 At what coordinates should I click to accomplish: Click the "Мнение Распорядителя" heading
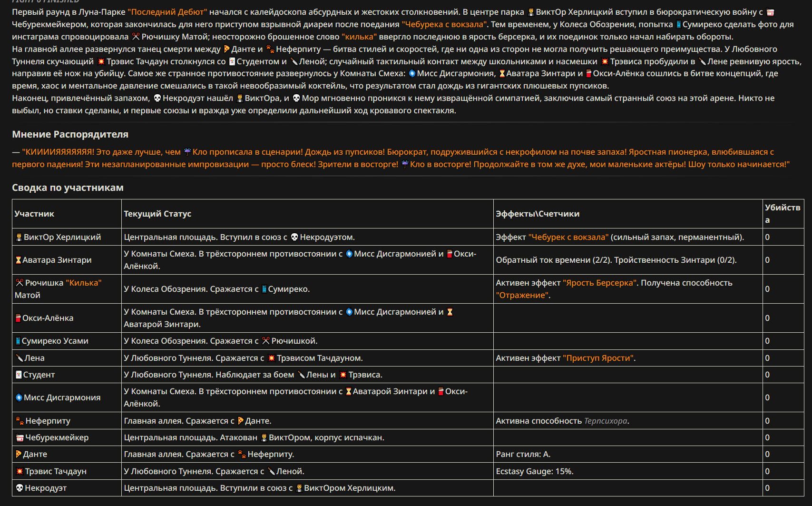pyautogui.click(x=70, y=134)
